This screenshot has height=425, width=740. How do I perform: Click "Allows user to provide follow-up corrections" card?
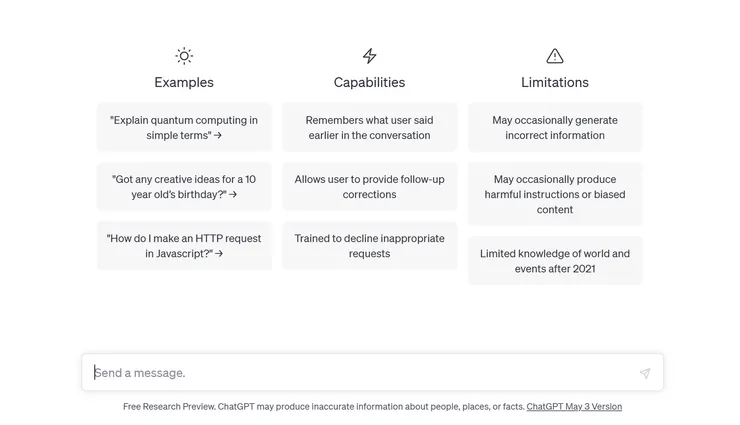(x=370, y=187)
